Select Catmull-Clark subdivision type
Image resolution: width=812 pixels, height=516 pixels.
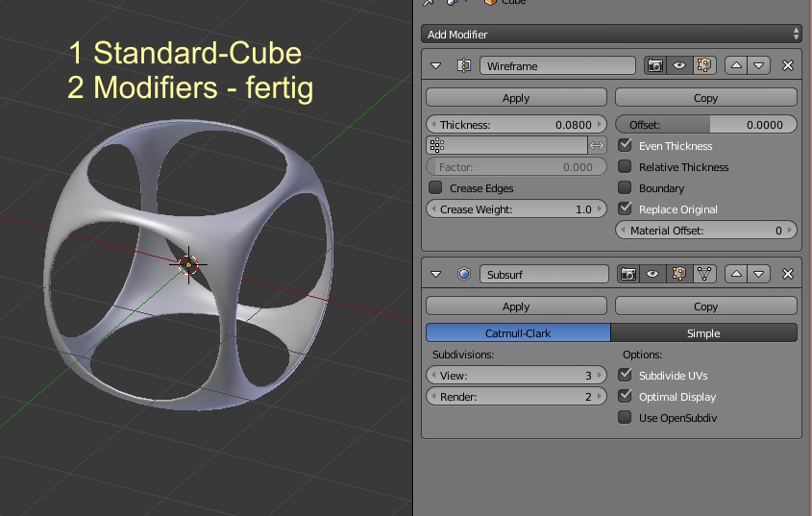pos(518,333)
